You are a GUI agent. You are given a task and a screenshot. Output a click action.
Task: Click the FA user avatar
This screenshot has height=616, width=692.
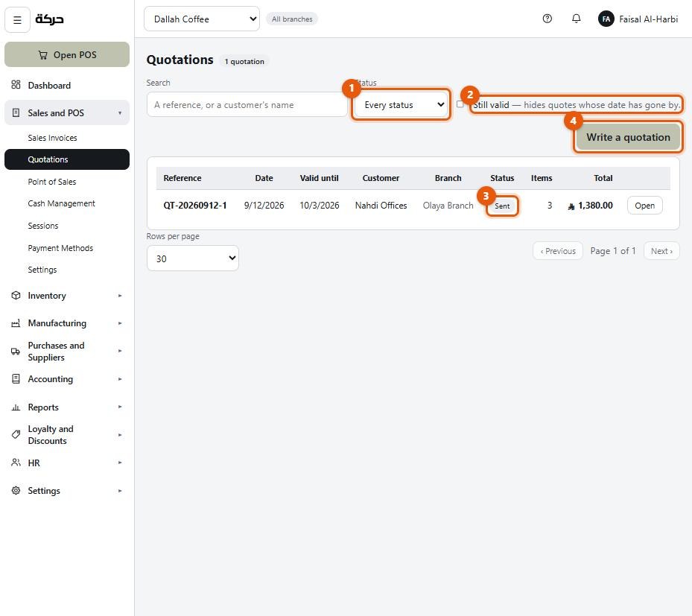click(606, 19)
